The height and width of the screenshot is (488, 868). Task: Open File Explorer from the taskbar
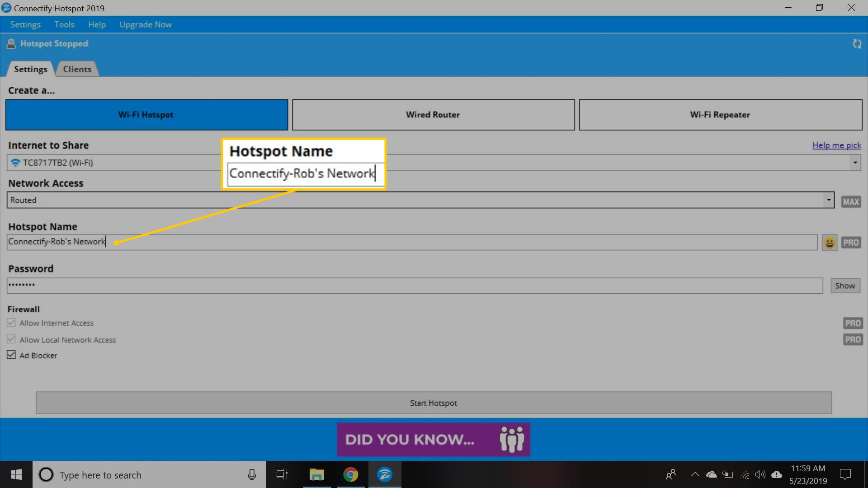[316, 474]
